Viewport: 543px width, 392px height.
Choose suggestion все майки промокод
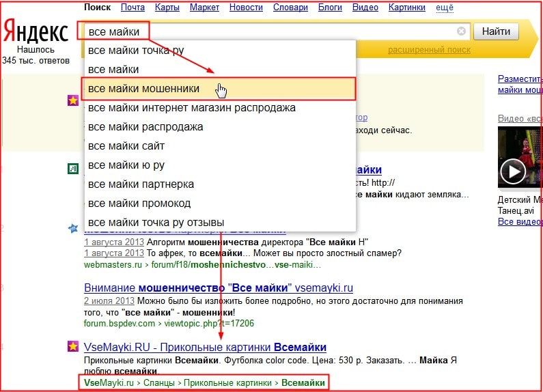220,204
